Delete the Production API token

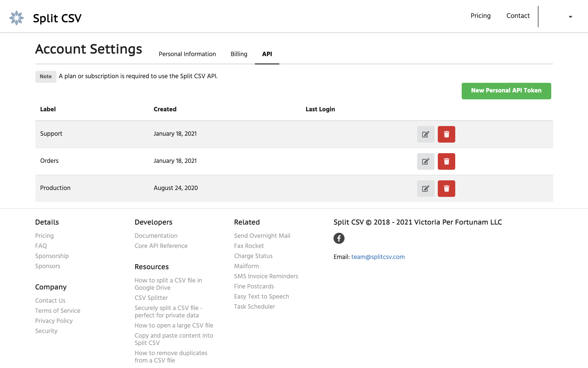[x=446, y=188]
